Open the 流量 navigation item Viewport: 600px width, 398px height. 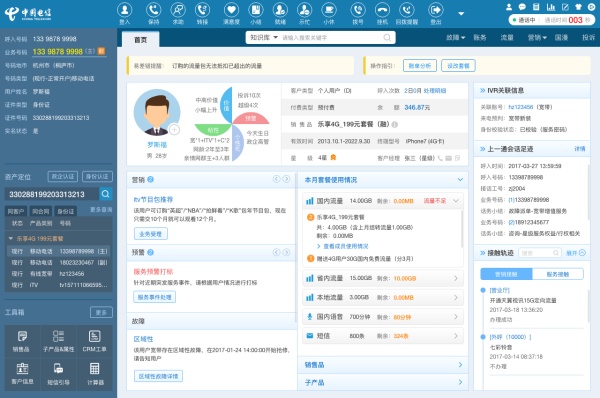tap(507, 38)
